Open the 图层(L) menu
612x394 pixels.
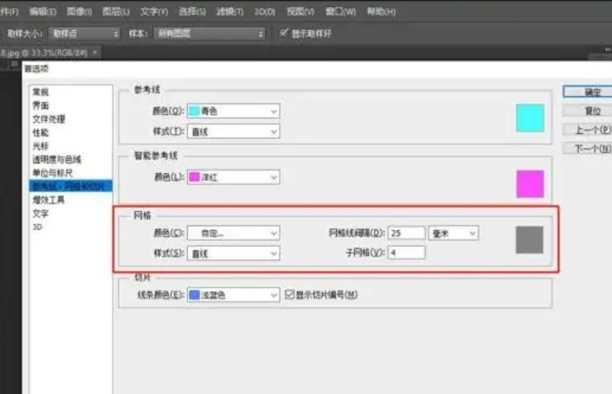116,12
